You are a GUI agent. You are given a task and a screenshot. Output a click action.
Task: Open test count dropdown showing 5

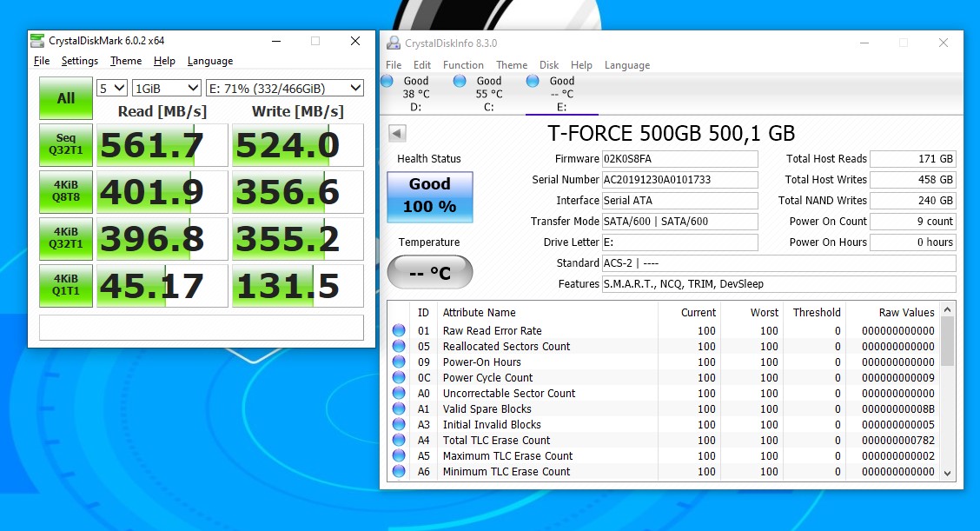click(112, 88)
